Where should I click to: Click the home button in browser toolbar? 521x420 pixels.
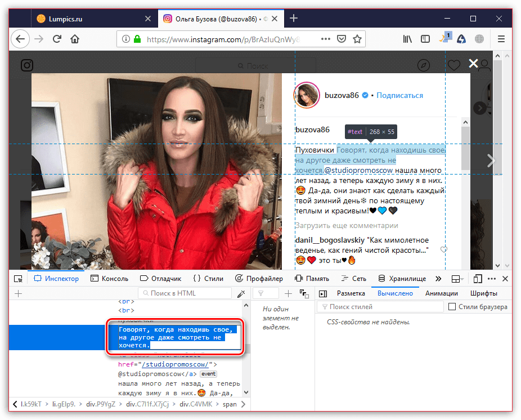74,39
